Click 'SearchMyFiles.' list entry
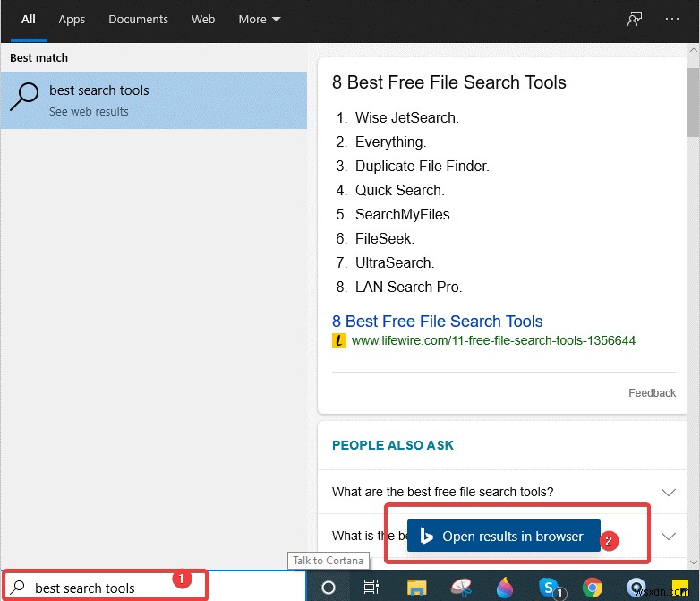 (x=404, y=214)
